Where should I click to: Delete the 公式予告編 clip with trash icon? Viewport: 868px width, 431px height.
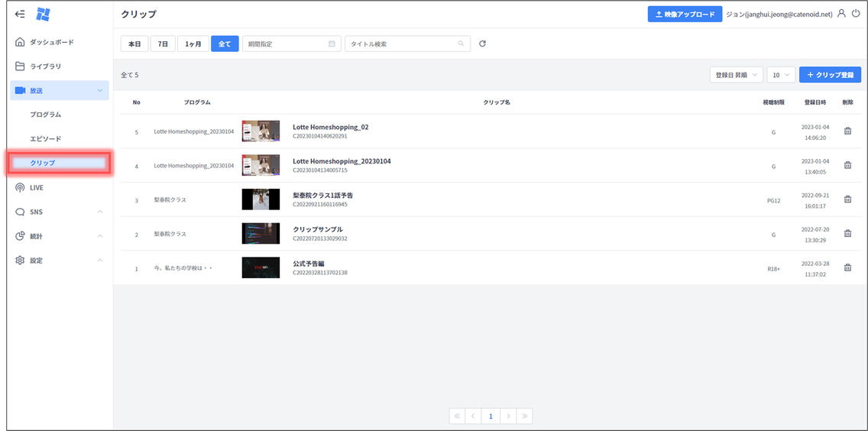coord(847,267)
